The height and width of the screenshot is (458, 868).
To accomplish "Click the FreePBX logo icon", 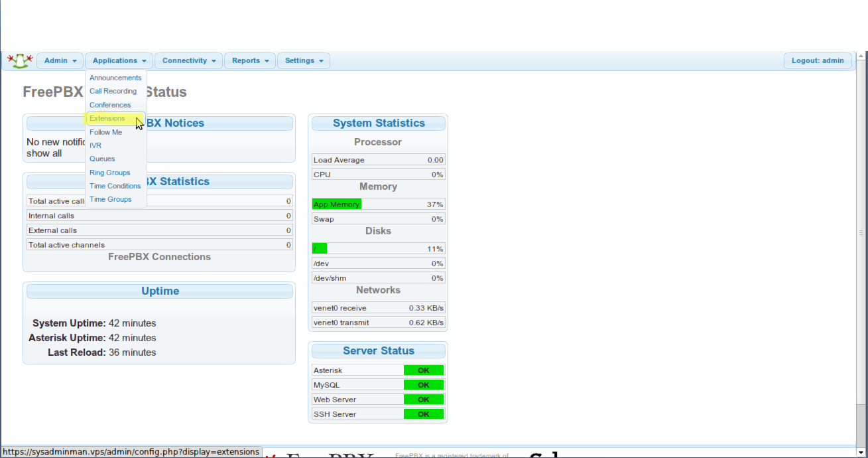I will coord(19,60).
